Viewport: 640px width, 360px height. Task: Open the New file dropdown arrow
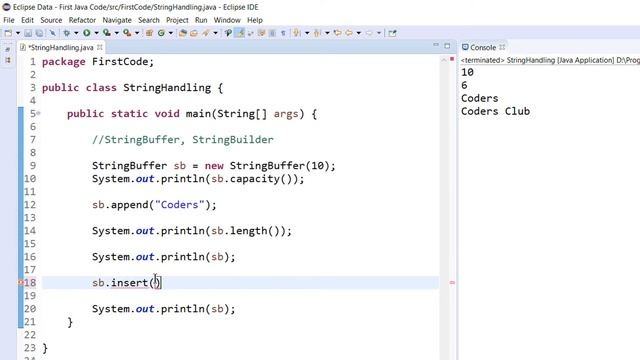coord(18,33)
